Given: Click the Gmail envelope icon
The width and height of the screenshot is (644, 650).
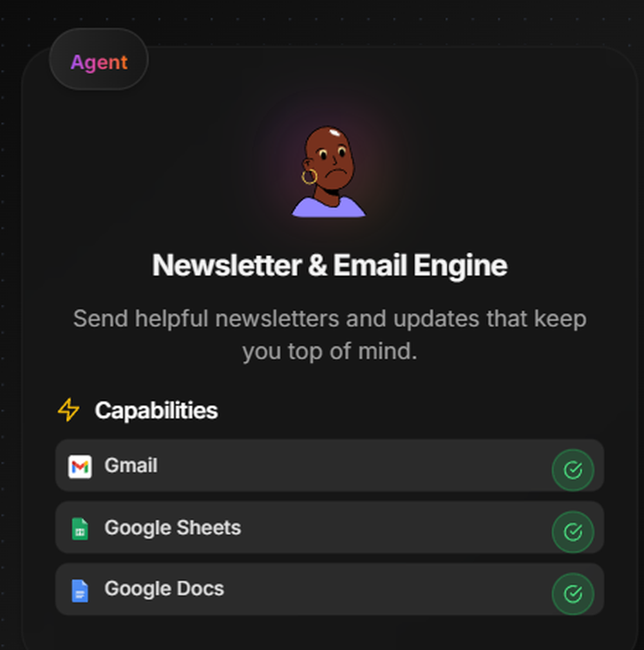Looking at the screenshot, I should point(80,467).
